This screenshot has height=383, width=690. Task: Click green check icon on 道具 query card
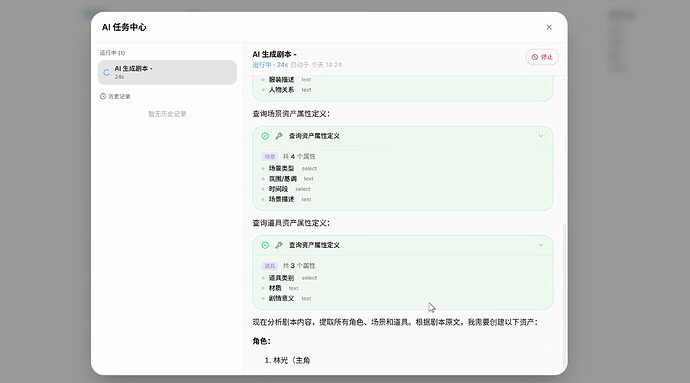(x=265, y=245)
